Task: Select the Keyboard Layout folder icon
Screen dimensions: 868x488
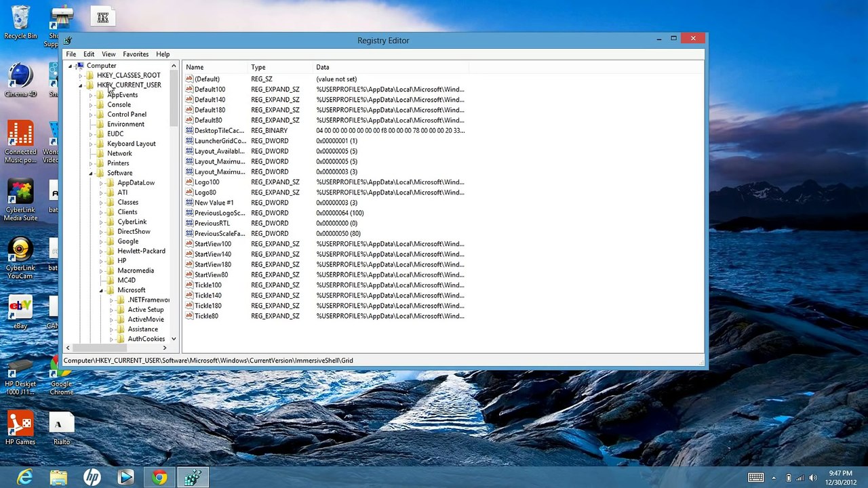Action: click(100, 144)
